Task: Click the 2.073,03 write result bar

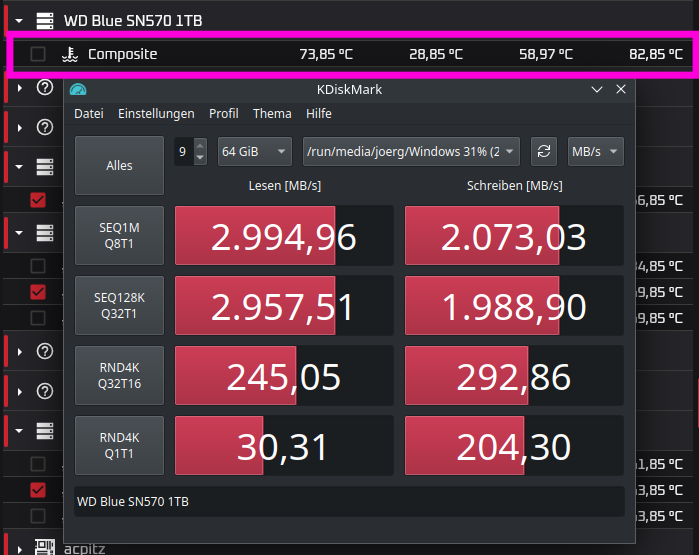Action: pos(514,235)
